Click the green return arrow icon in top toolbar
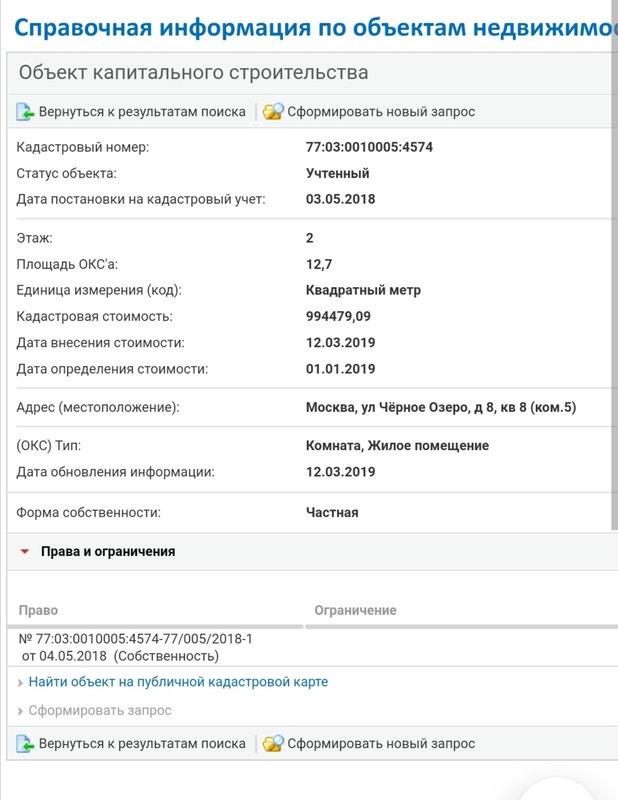The image size is (618, 800). [x=24, y=111]
